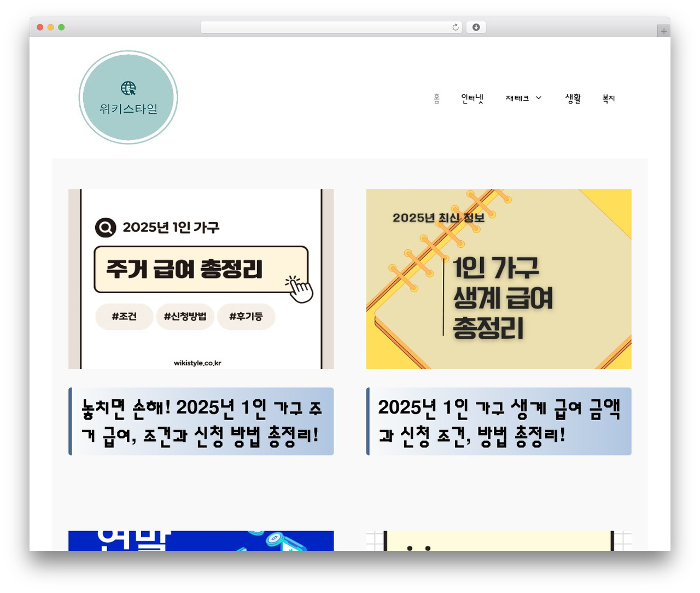Click the browser address bar field

(331, 27)
